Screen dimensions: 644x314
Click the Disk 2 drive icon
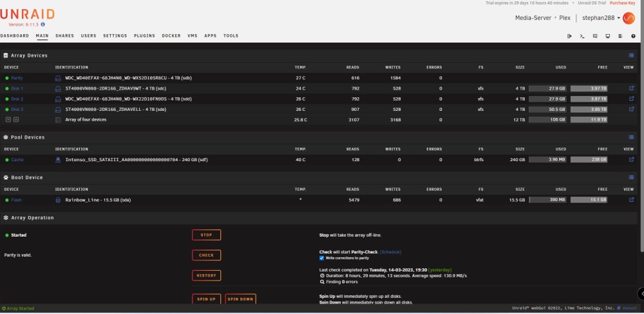tap(58, 99)
